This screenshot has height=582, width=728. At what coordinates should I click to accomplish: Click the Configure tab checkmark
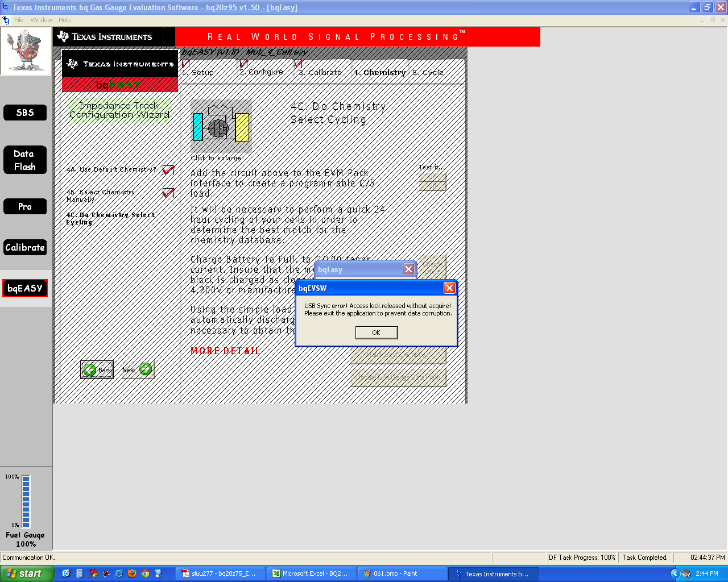243,63
